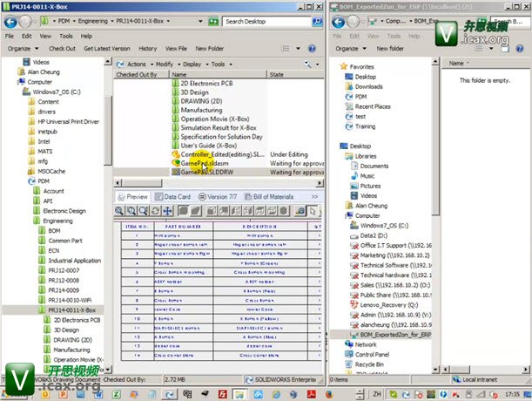Viewport: 532px width, 401px height.
Task: Click the Rotate view icon in preview
Action: pos(155,211)
